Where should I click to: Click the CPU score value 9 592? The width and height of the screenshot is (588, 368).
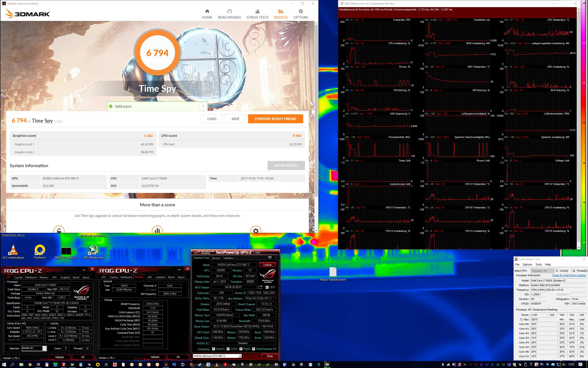click(x=297, y=136)
